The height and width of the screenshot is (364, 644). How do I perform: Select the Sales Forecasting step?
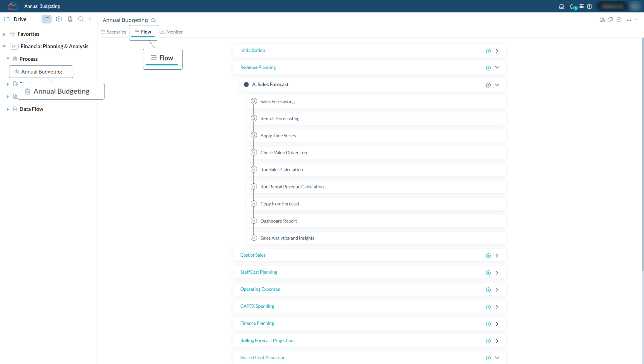[x=277, y=101]
